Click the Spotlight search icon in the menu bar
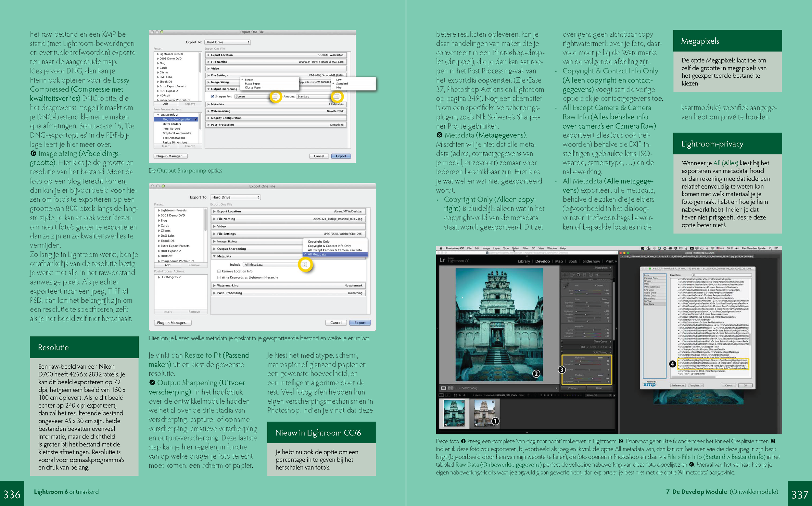This screenshot has height=506, width=812. (x=770, y=249)
